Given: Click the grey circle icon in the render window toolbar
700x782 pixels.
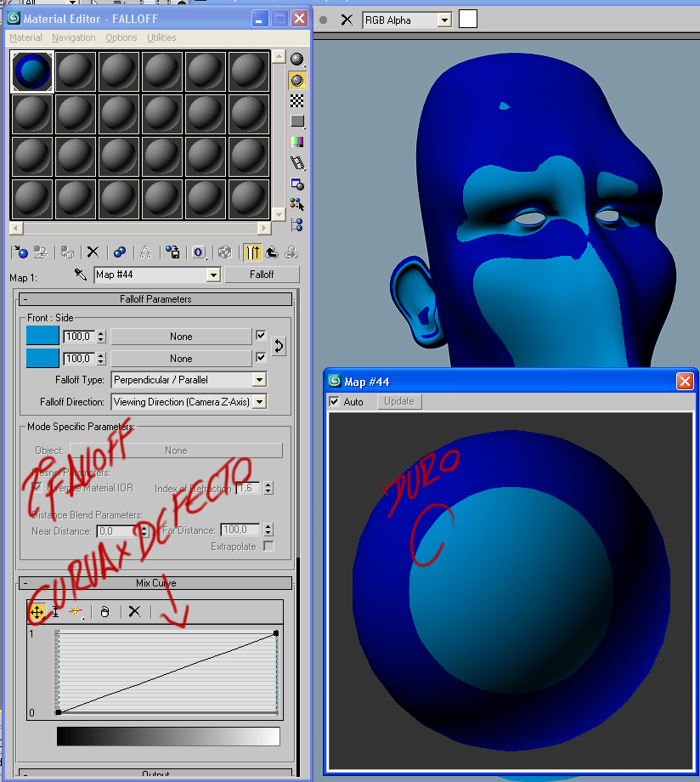Looking at the screenshot, I should pos(323,20).
